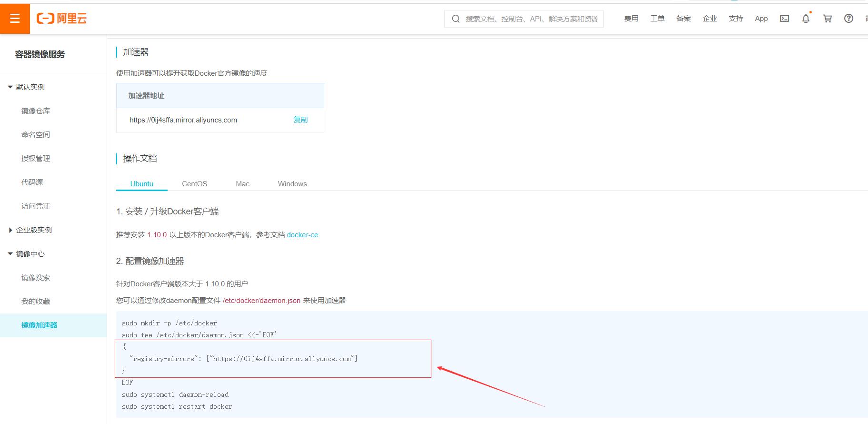
Task: Open 代码源 in sidebar
Action: coord(32,182)
